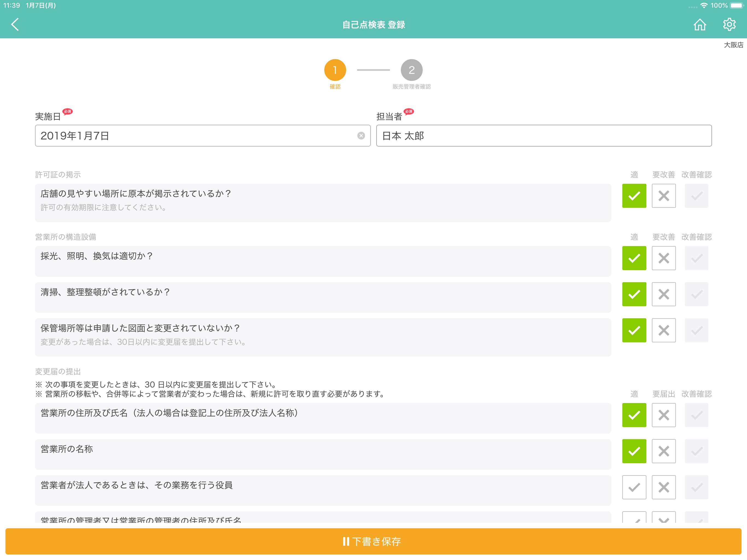Navigate back using the left arrow
This screenshot has width=747, height=560.
[15, 24]
